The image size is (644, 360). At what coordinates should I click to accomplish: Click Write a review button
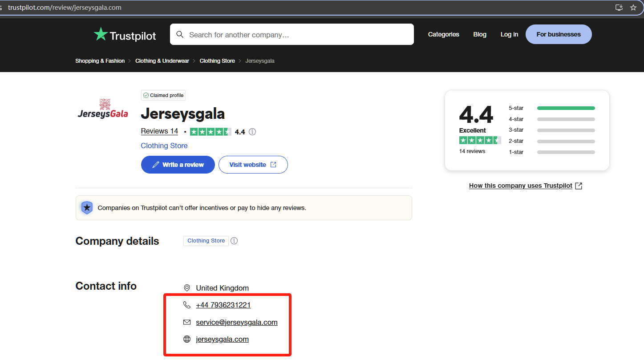[178, 165]
